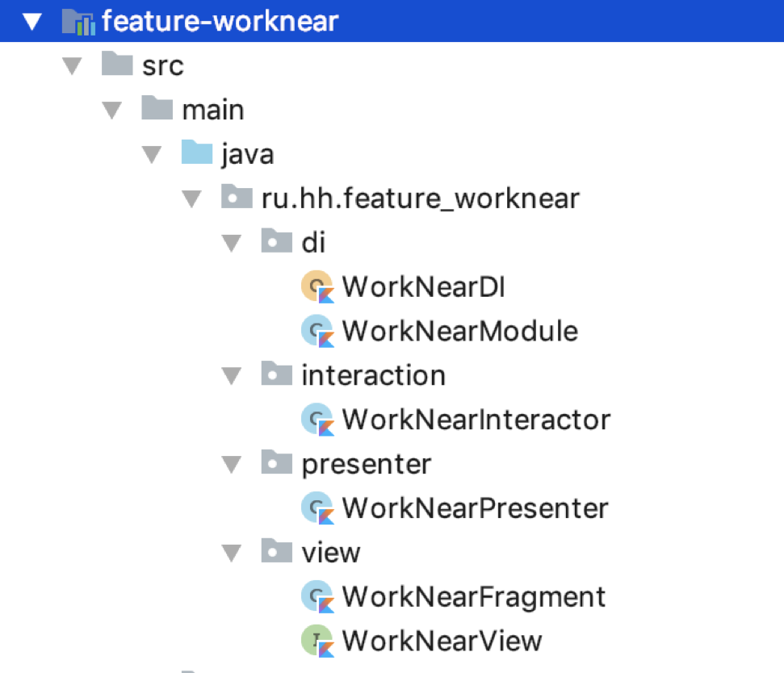The width and height of the screenshot is (784, 673).
Task: Click the WorkNearView interface icon
Action: point(317,641)
